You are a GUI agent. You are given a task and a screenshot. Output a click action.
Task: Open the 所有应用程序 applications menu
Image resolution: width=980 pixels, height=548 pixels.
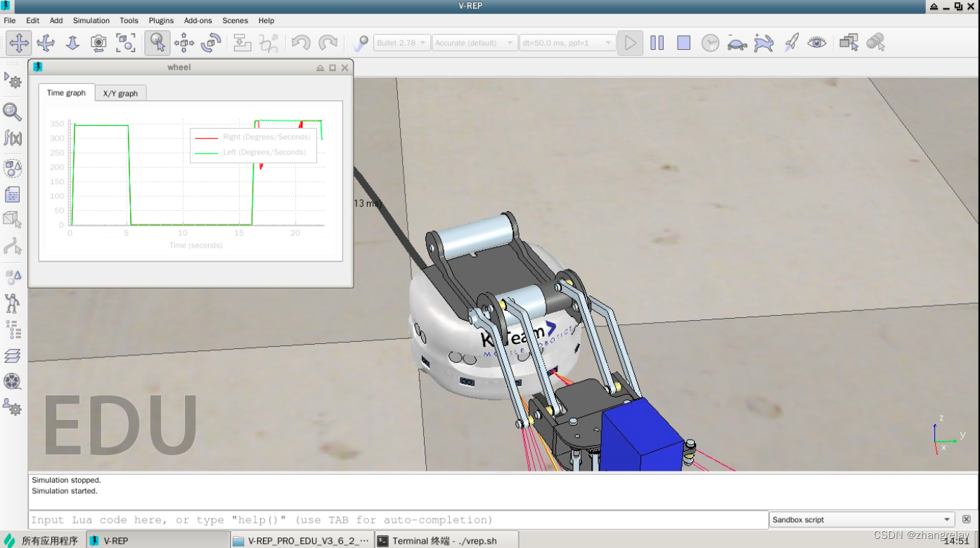(42, 540)
